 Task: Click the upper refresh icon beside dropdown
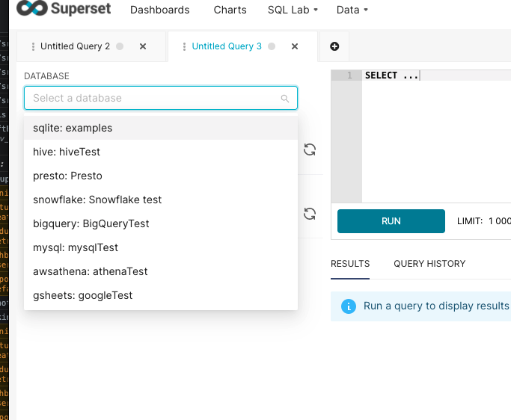pos(310,149)
